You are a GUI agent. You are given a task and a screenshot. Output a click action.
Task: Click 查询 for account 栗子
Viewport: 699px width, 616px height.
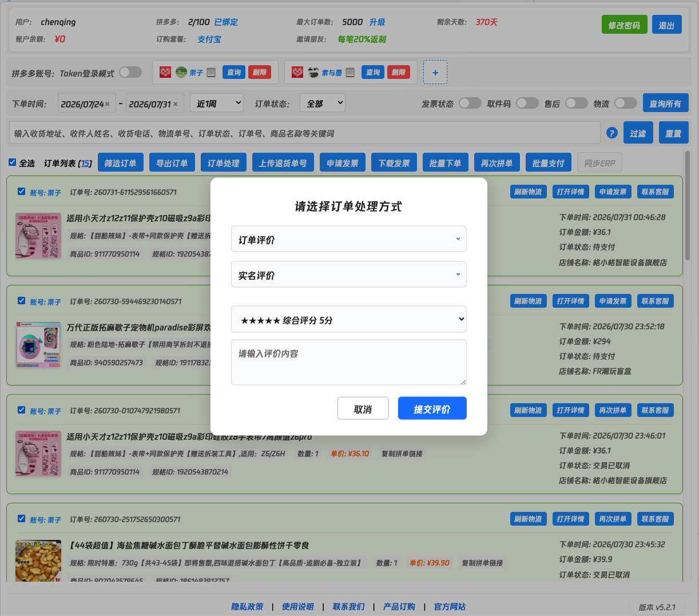[x=234, y=72]
